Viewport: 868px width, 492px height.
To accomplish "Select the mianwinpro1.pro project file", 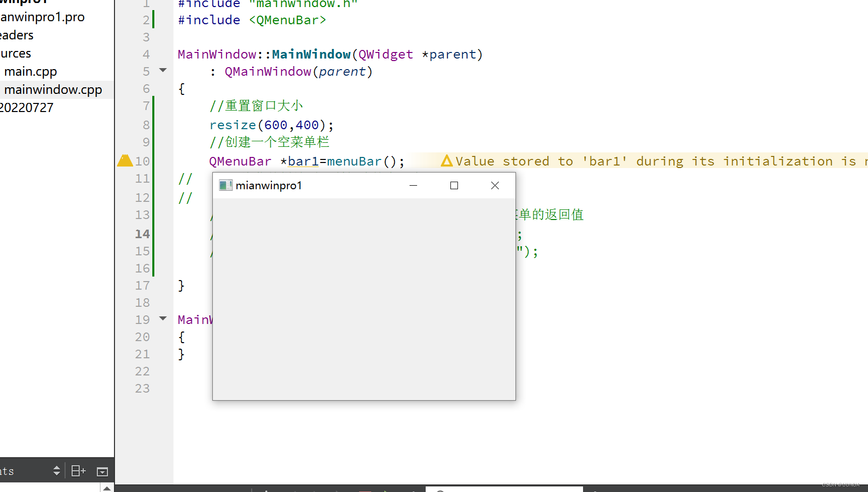I will pos(42,17).
